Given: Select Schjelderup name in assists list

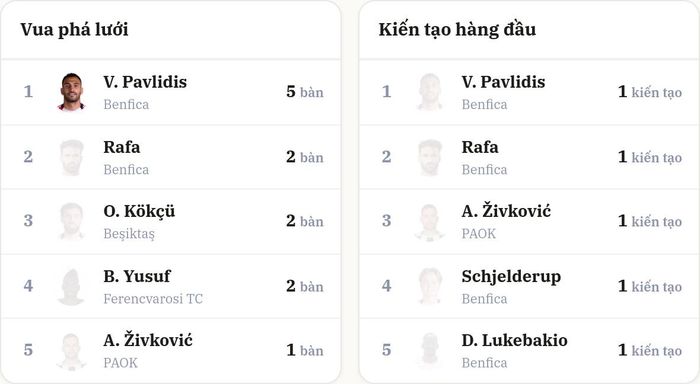Looking at the screenshot, I should [511, 277].
